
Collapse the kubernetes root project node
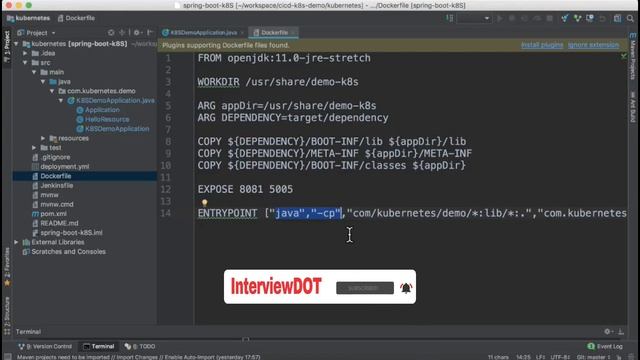(16, 44)
